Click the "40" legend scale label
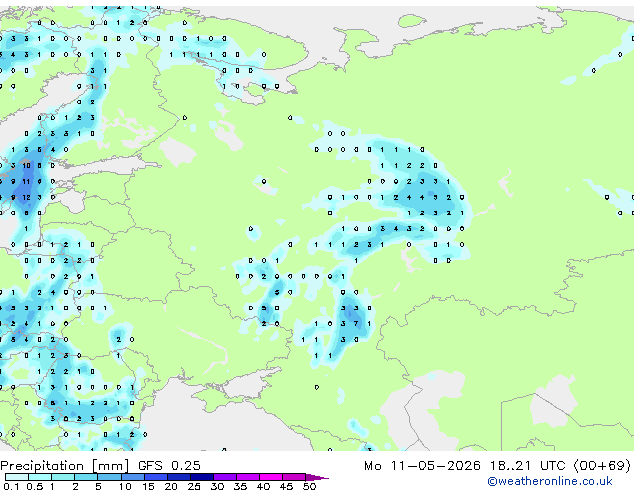The width and height of the screenshot is (634, 490). (263, 486)
